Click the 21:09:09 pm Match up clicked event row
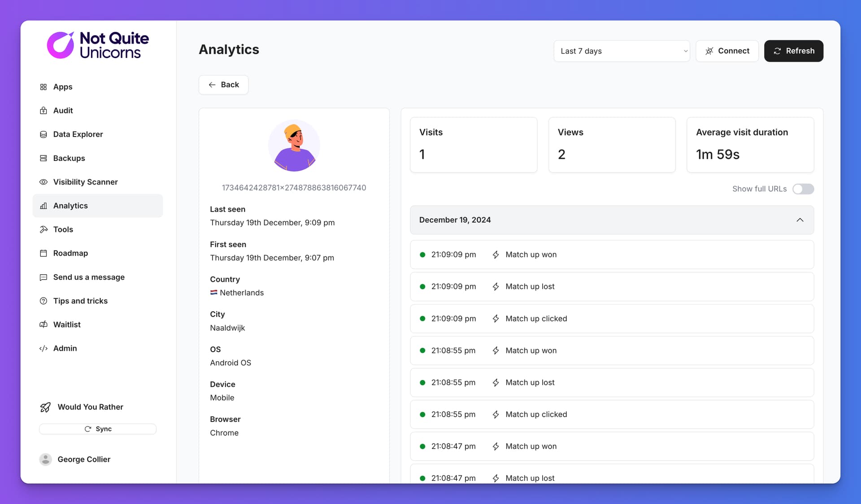The width and height of the screenshot is (861, 504). coord(612,319)
